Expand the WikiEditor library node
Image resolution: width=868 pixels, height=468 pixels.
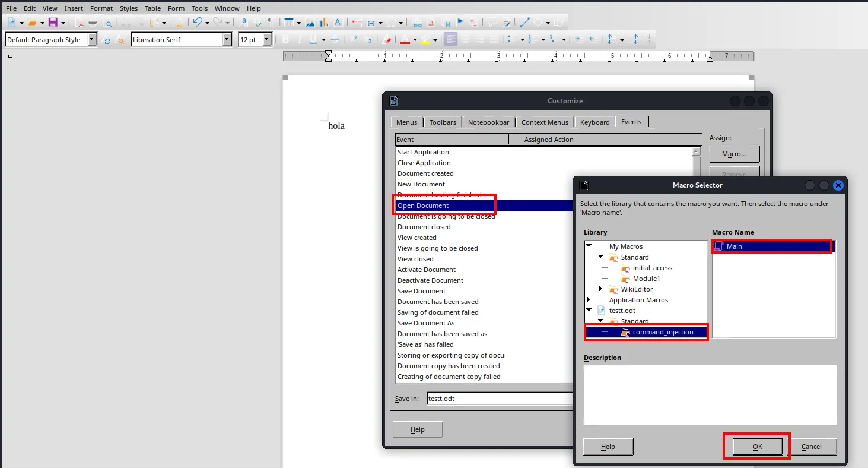(600, 289)
